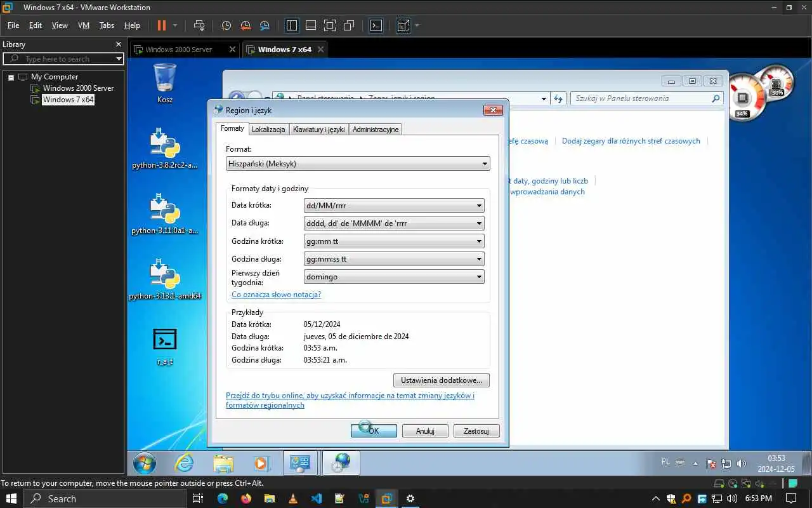Click the Control Panel address bar refresh button
Image resolution: width=812 pixels, height=508 pixels.
point(558,98)
